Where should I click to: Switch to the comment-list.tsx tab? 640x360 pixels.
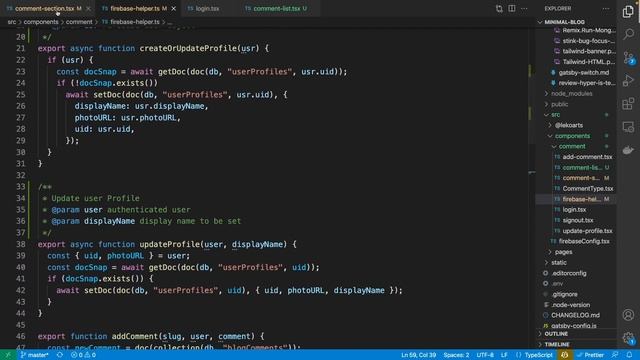tap(276, 8)
